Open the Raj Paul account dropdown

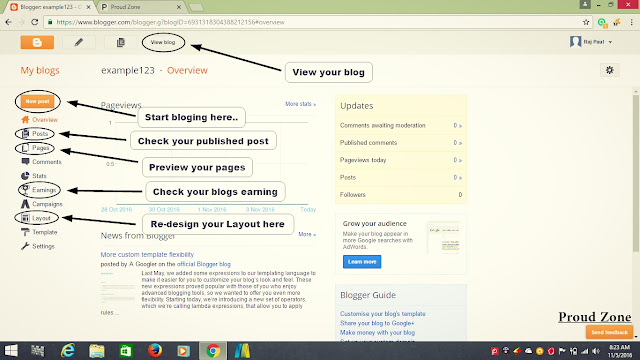[x=591, y=42]
